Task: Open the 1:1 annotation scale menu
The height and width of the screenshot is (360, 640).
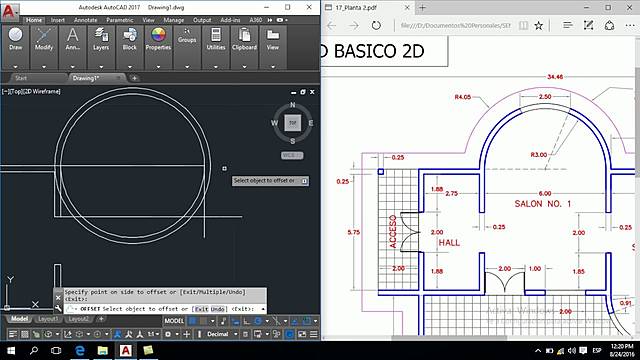Action: tap(153, 334)
